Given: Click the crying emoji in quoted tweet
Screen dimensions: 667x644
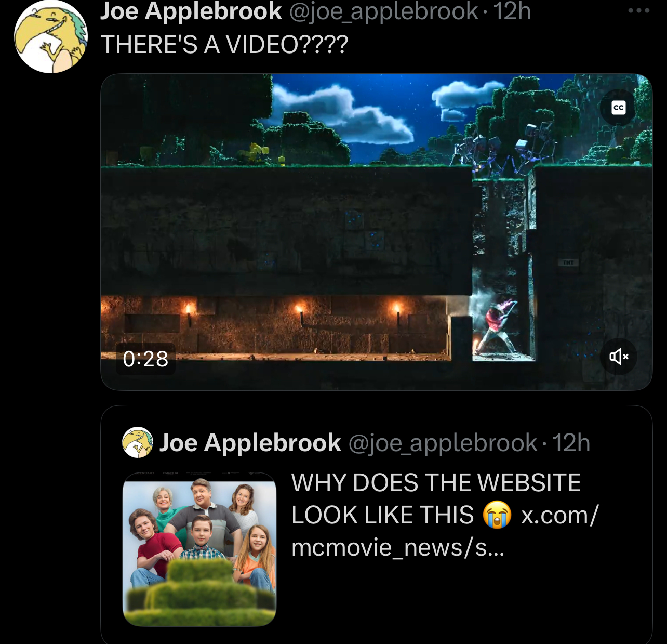Looking at the screenshot, I should pyautogui.click(x=497, y=515).
